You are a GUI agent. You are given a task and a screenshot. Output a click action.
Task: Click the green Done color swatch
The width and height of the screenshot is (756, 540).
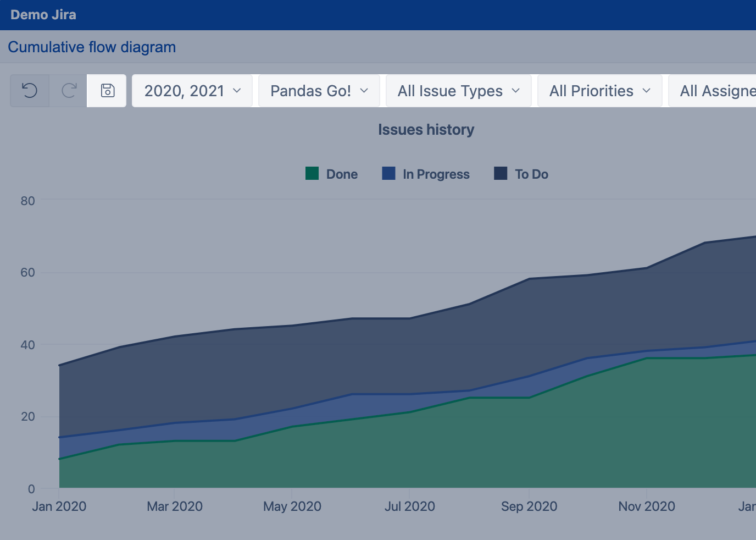(312, 174)
